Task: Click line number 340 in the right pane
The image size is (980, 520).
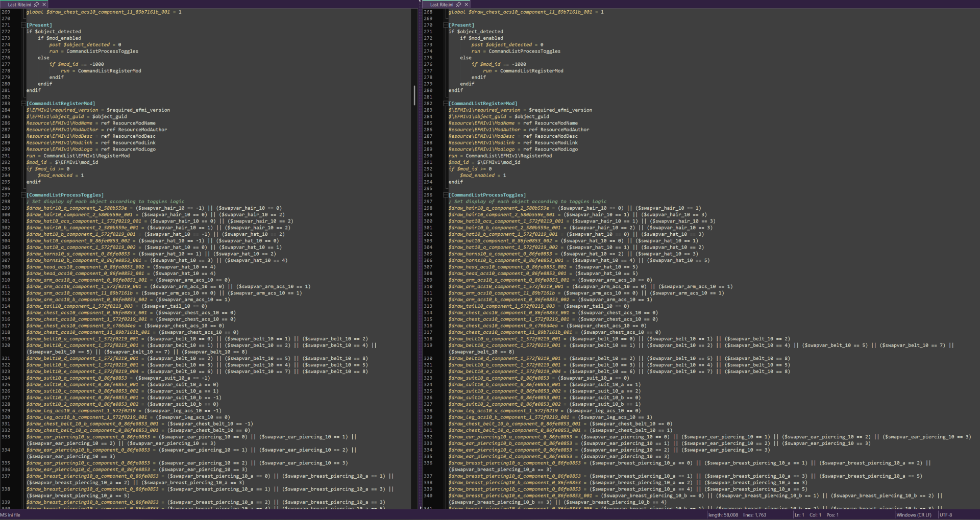Action: 428,496
